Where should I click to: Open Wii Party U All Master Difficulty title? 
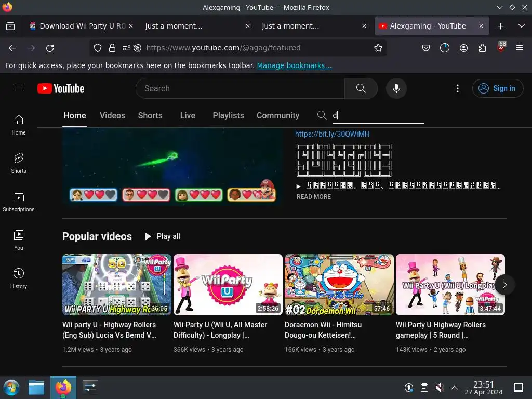point(220,330)
